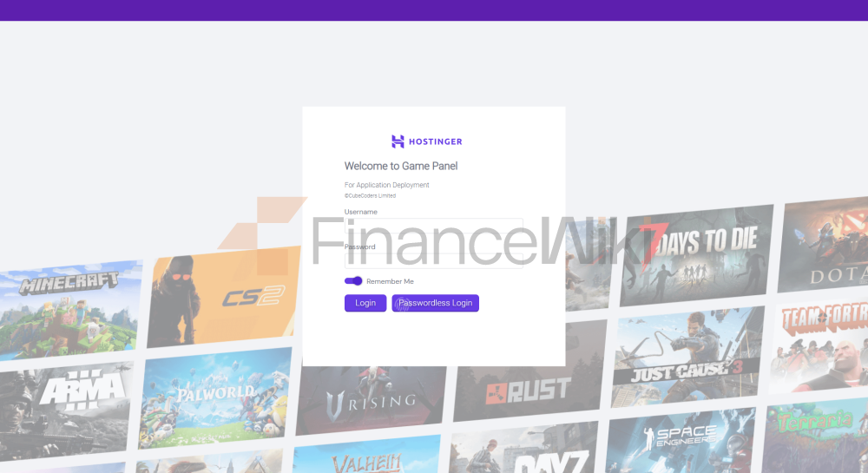Toggle the Remember Me switch
Image resolution: width=868 pixels, height=473 pixels.
(x=353, y=281)
